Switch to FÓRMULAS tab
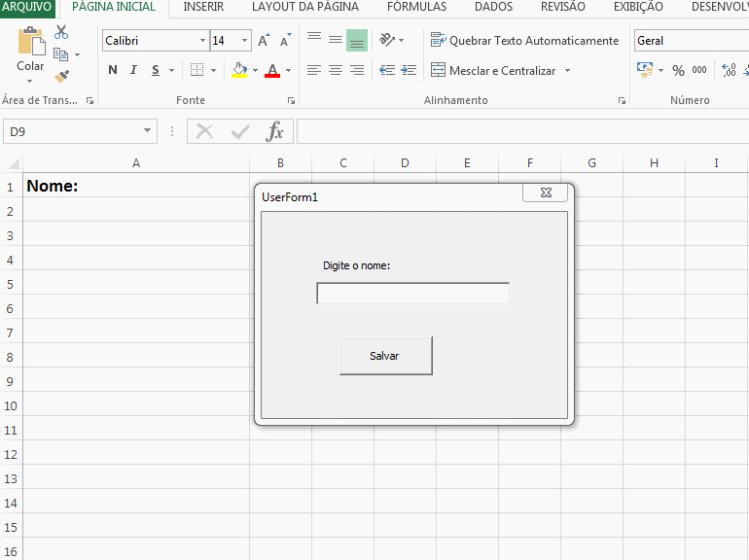Screen dimensions: 749x560 pyautogui.click(x=416, y=7)
